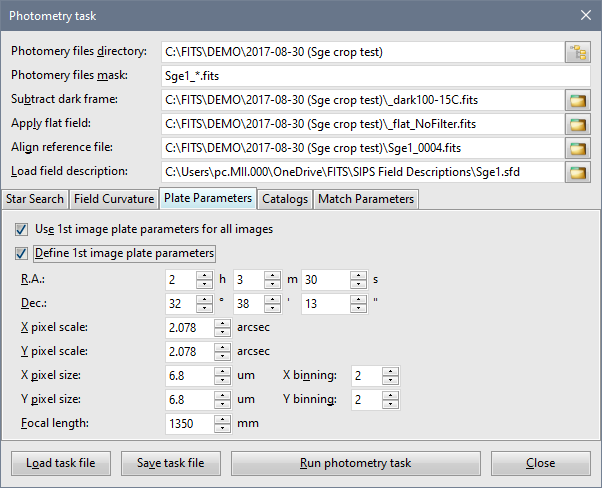Increase Y pixel size with up arrow
602x488 pixels.
click(222, 395)
